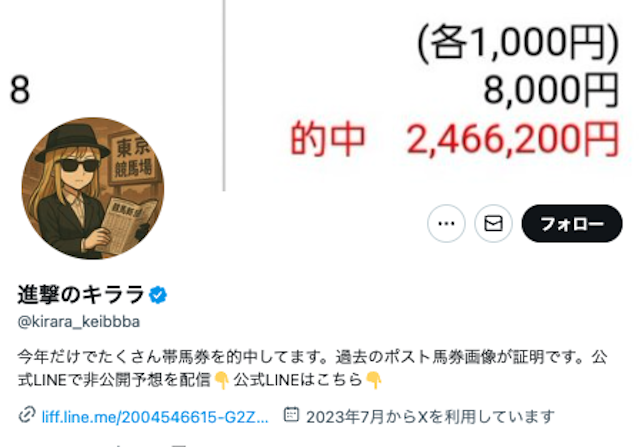This screenshot has width=640, height=447.
Task: Click the calendar icon near join date
Action: pyautogui.click(x=291, y=415)
